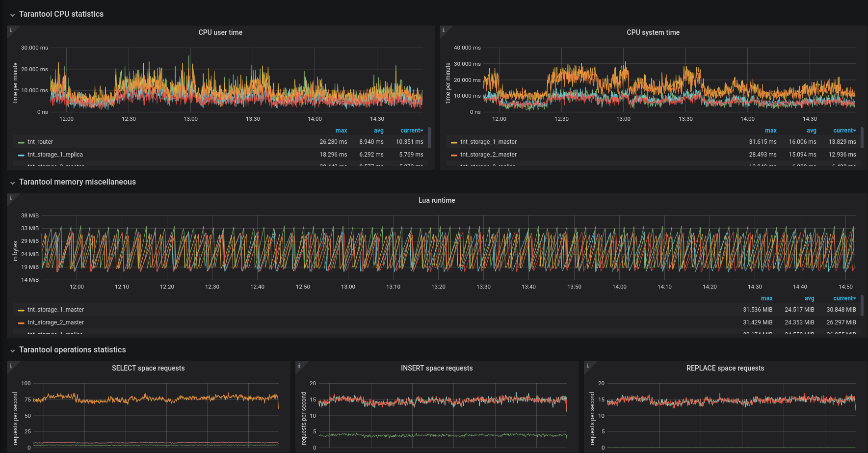Open info icon on REPLACE space requests panel

(x=588, y=366)
